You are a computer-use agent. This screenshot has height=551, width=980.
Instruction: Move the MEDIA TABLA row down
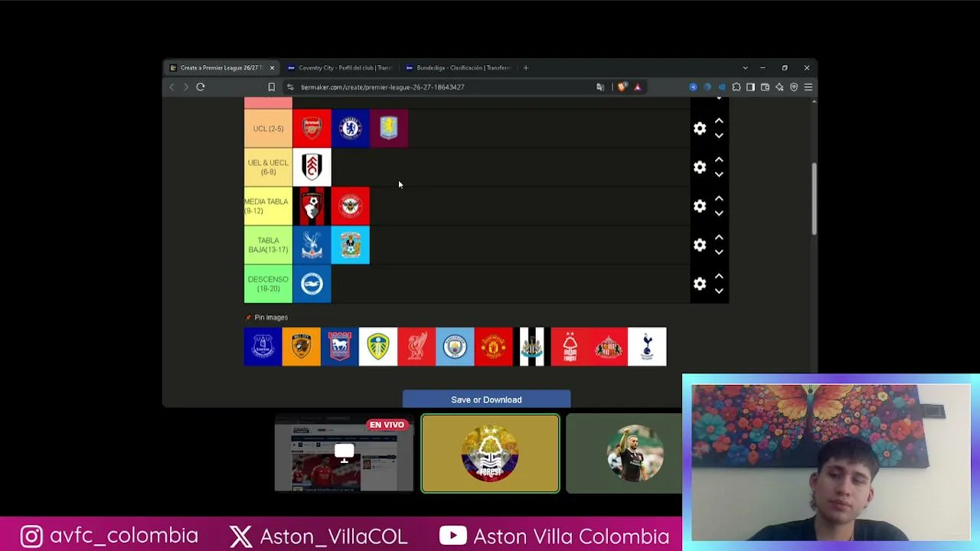coord(719,214)
